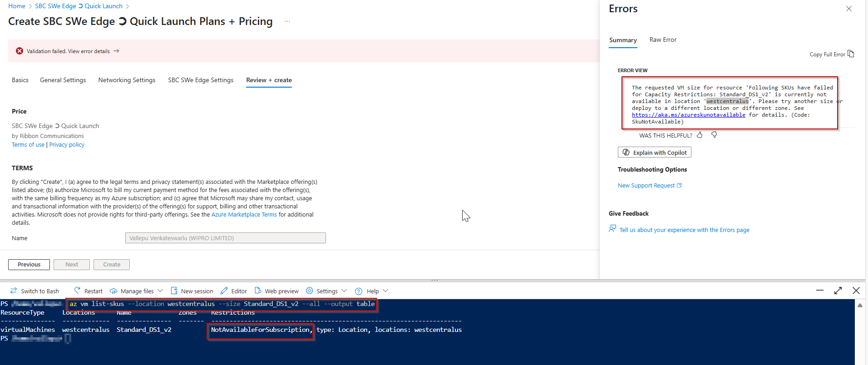The width and height of the screenshot is (868, 365).
Task: Select the Review + create tab
Action: [269, 80]
